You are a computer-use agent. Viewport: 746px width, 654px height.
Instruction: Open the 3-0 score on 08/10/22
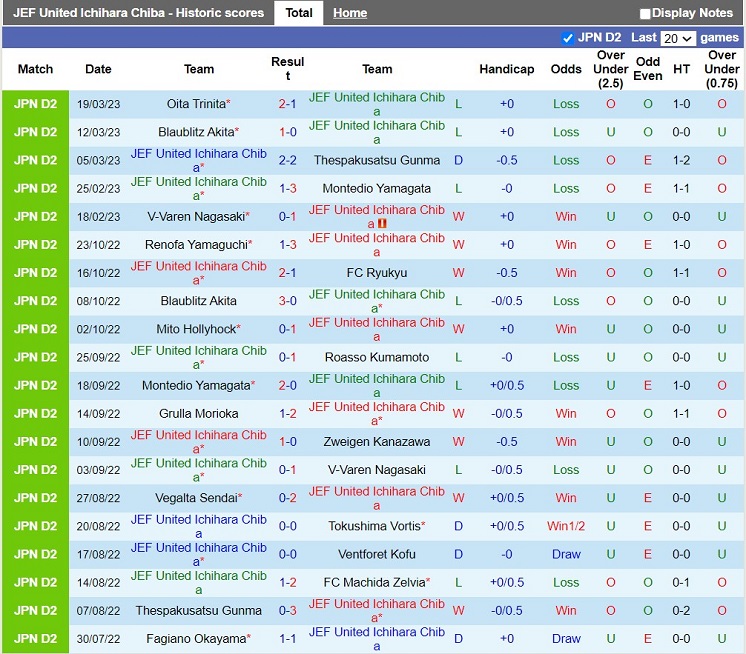click(287, 301)
